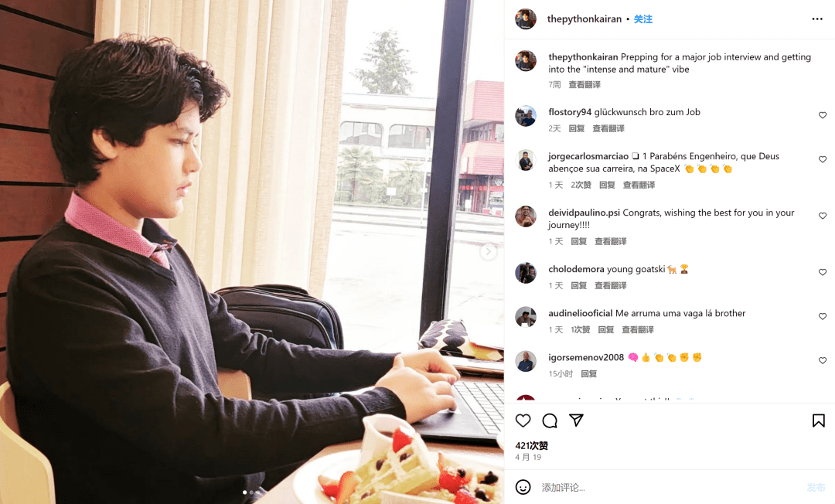Viewport: 835px width, 504px height.
Task: Focus the add comment input field
Action: [671, 487]
